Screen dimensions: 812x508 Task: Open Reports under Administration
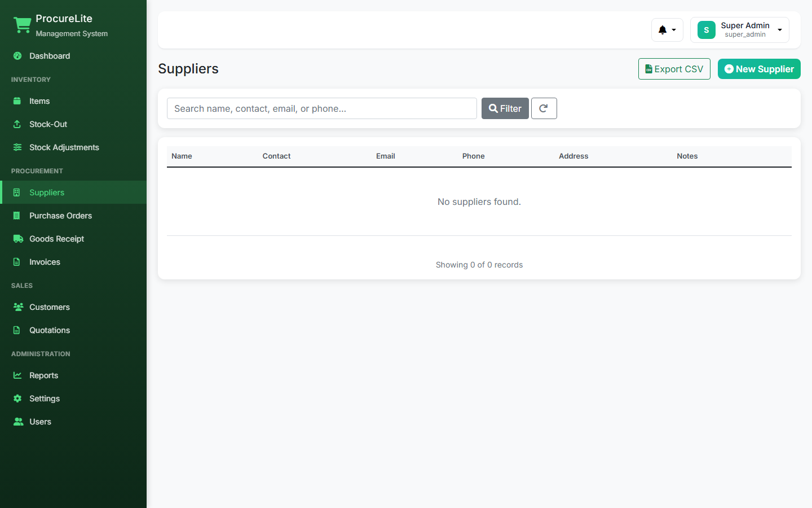73,375
